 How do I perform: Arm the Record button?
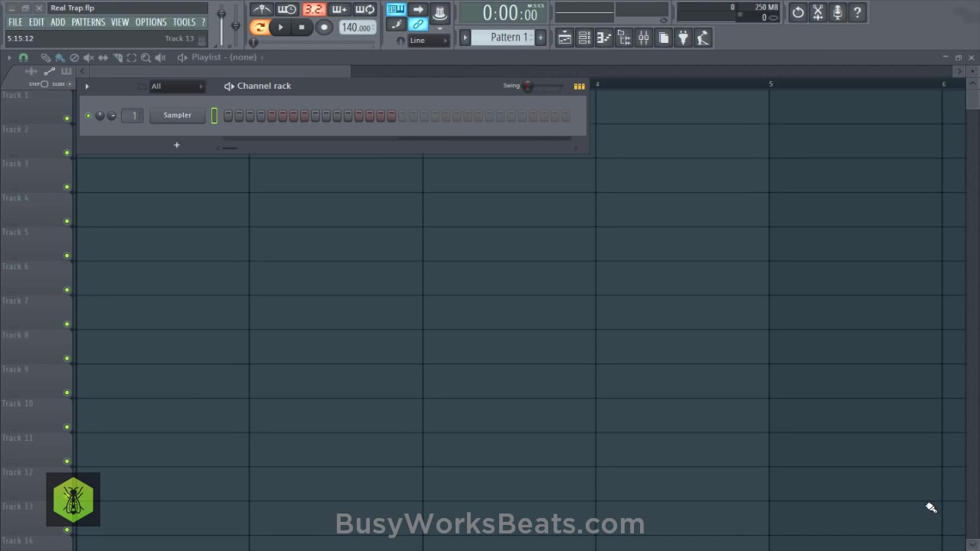(x=324, y=28)
